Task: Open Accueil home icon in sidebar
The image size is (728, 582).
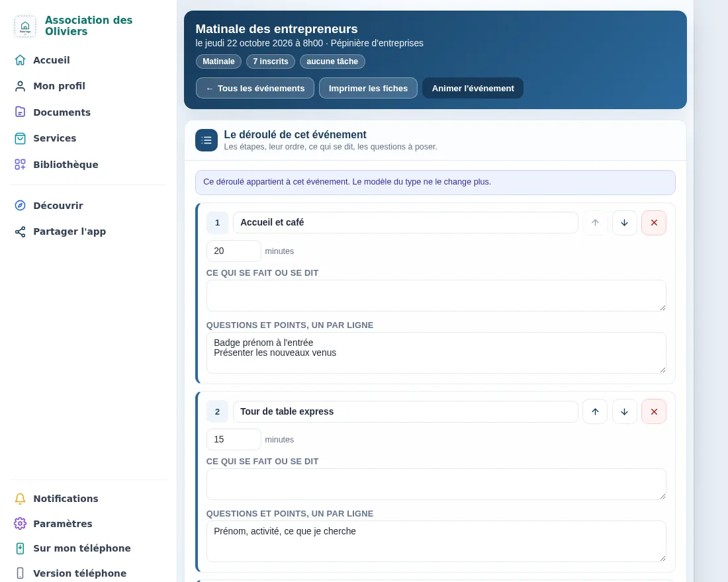Action: coord(20,60)
